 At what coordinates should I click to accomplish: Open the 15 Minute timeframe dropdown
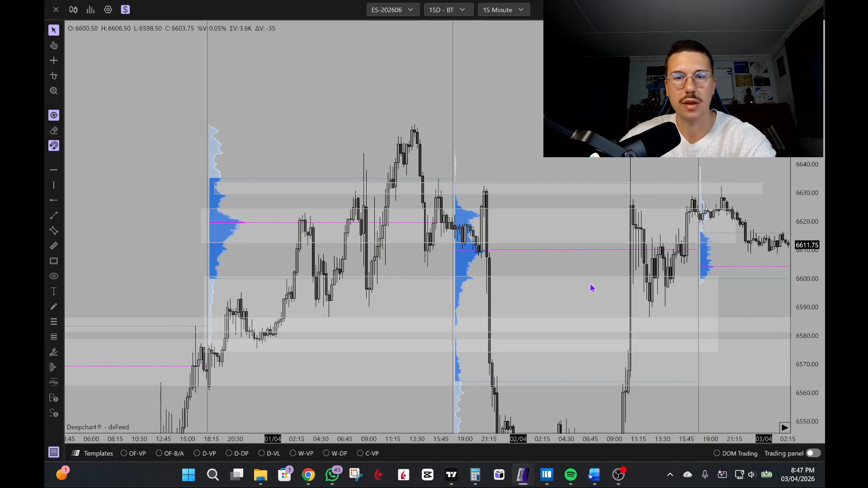click(504, 9)
